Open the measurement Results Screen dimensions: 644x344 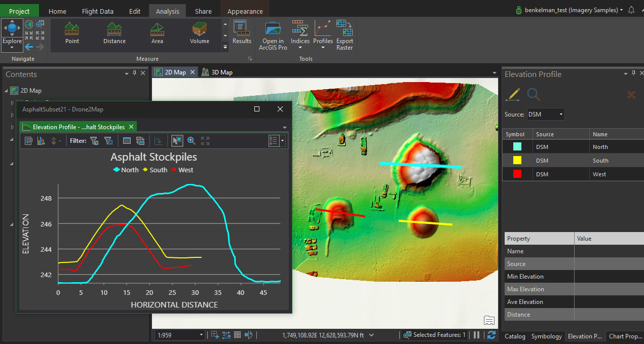point(242,33)
